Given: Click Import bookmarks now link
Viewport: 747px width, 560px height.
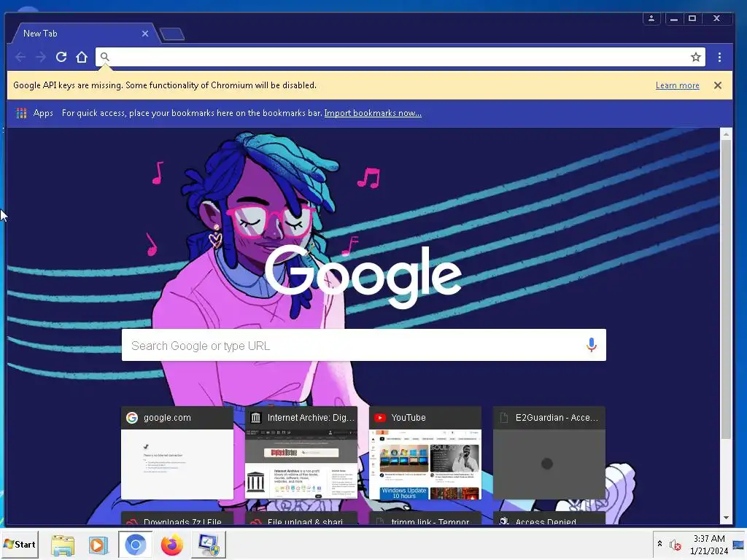Looking at the screenshot, I should coord(373,113).
